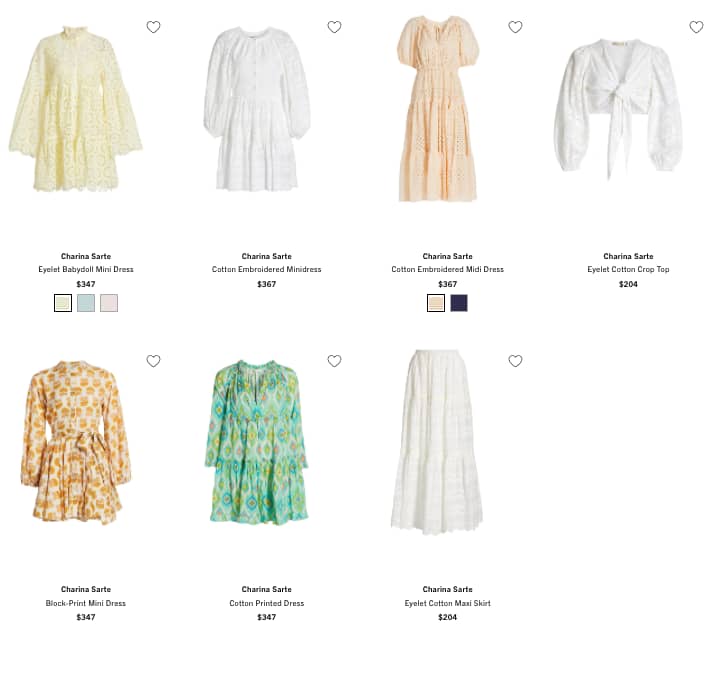Save the Cotton Embroidered Midi Dress to favorites via its heart icon

tap(515, 27)
